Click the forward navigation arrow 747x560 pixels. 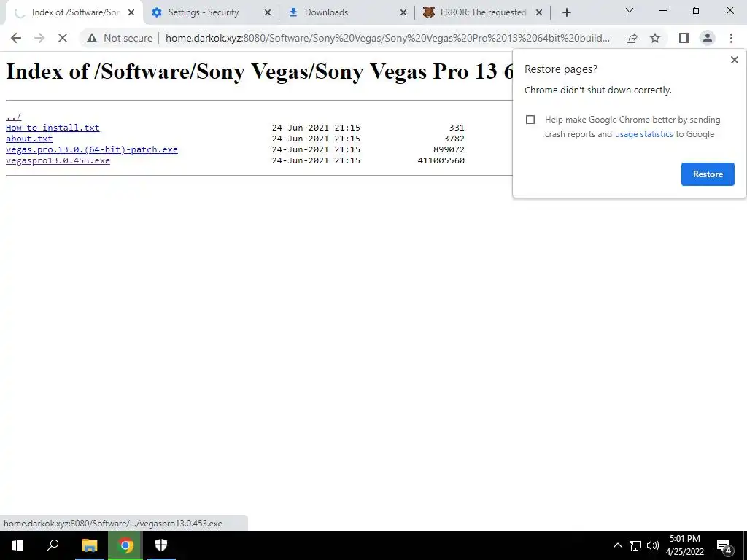click(x=39, y=38)
